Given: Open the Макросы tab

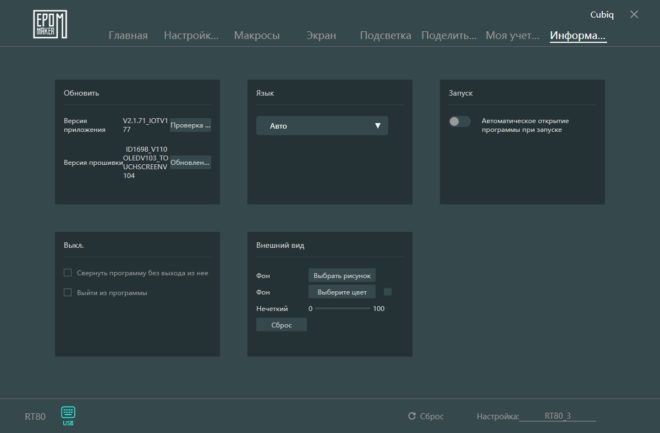Looking at the screenshot, I should (257, 35).
